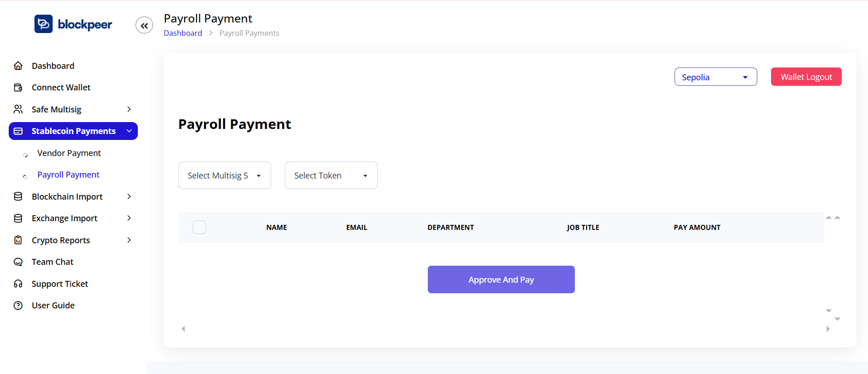Toggle the select-all checkbox in the table header
This screenshot has height=374, width=868.
click(199, 227)
